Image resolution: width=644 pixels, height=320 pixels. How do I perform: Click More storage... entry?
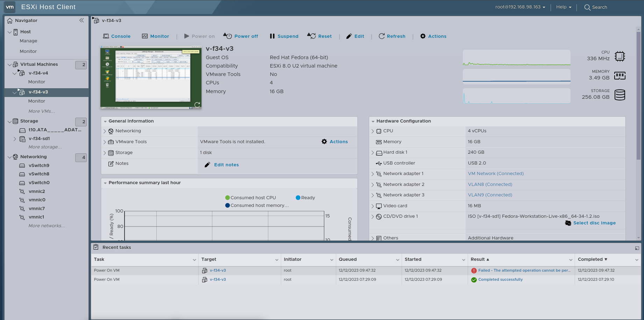45,147
